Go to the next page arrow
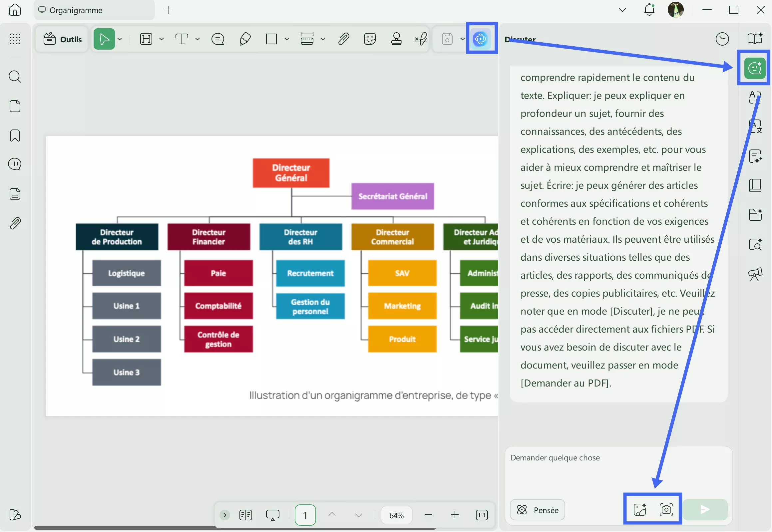Image resolution: width=772 pixels, height=532 pixels. click(358, 515)
